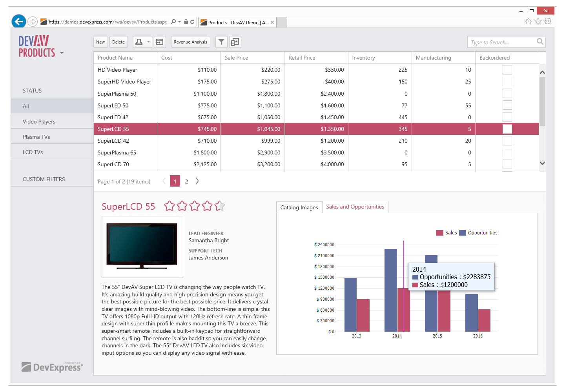This screenshot has width=565, height=392.
Task: Select LCD TVs in the Status sidebar
Action: coord(33,152)
